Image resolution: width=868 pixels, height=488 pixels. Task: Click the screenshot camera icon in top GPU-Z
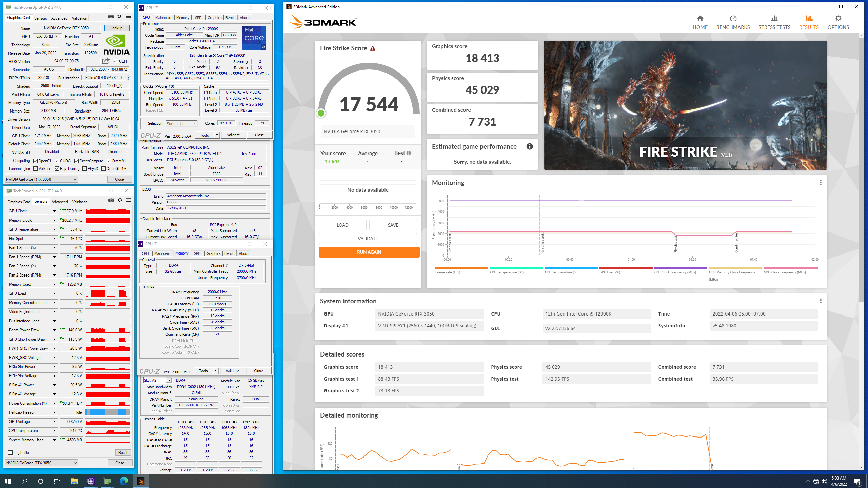[x=111, y=16]
